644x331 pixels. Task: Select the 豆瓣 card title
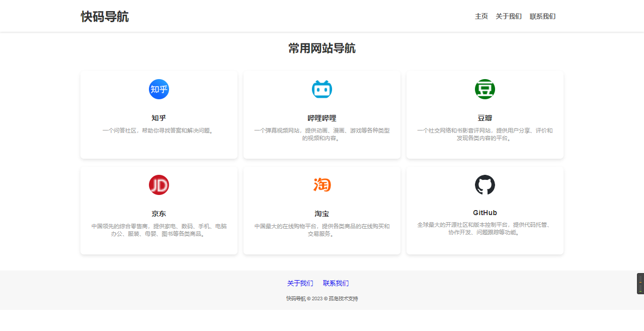[x=485, y=118]
